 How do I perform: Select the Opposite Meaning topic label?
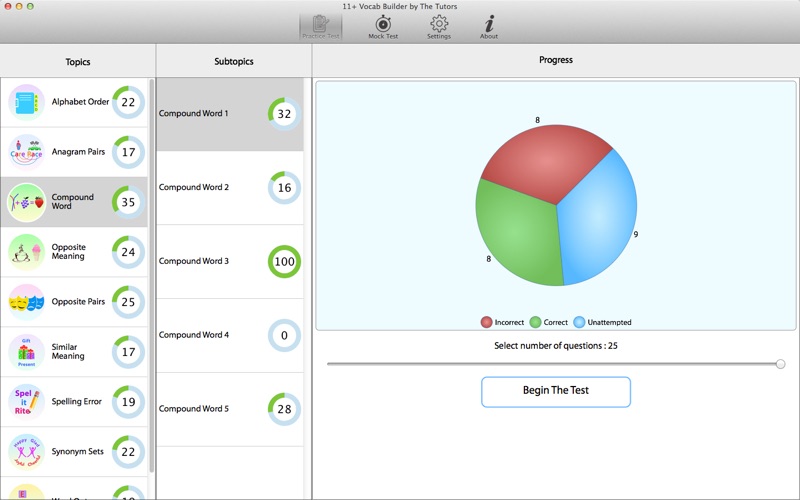click(x=68, y=252)
